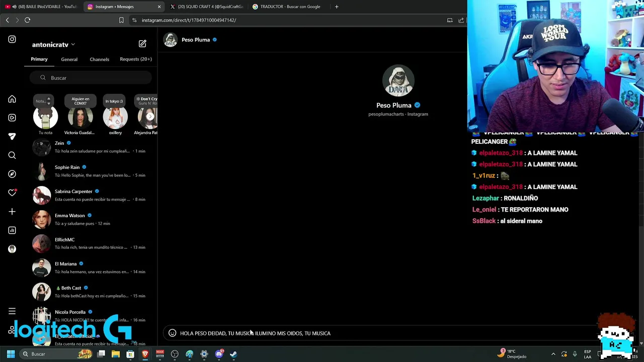Viewport: 644px width, 362px height.
Task: Open the Reels icon in sidebar
Action: tap(12, 118)
